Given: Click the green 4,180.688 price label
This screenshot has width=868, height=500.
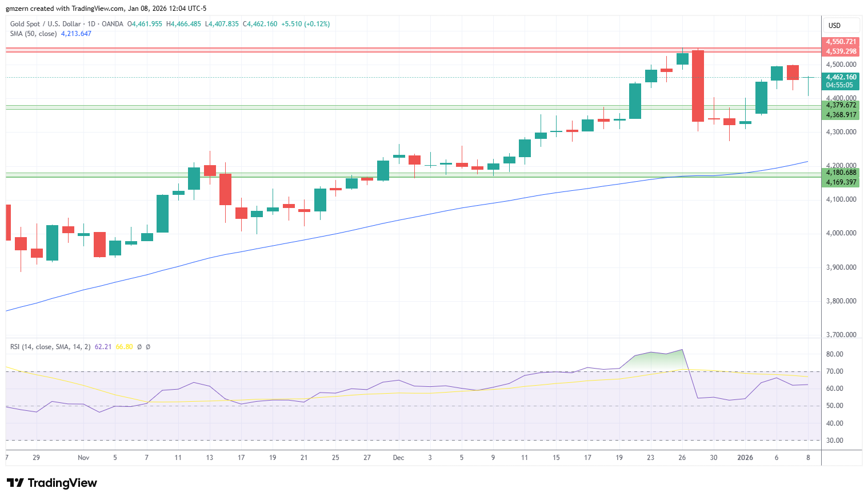Looking at the screenshot, I should (x=841, y=173).
